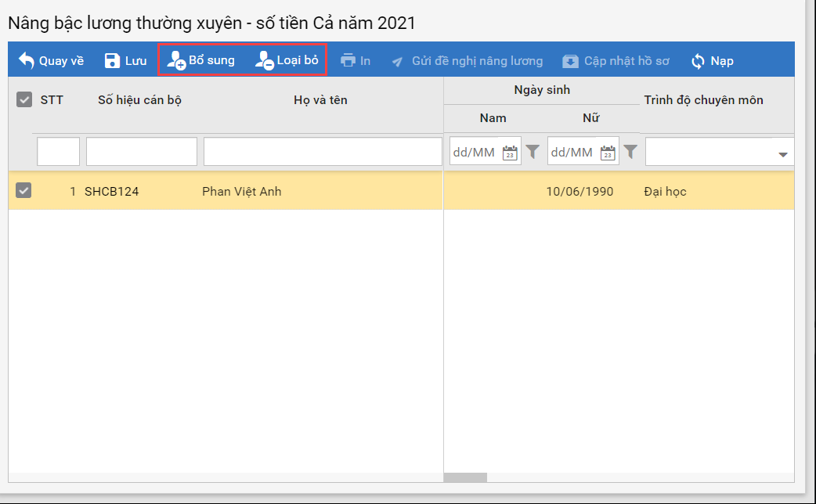Click the Nạp refresh icon
This screenshot has height=504, width=816.
[x=698, y=60]
